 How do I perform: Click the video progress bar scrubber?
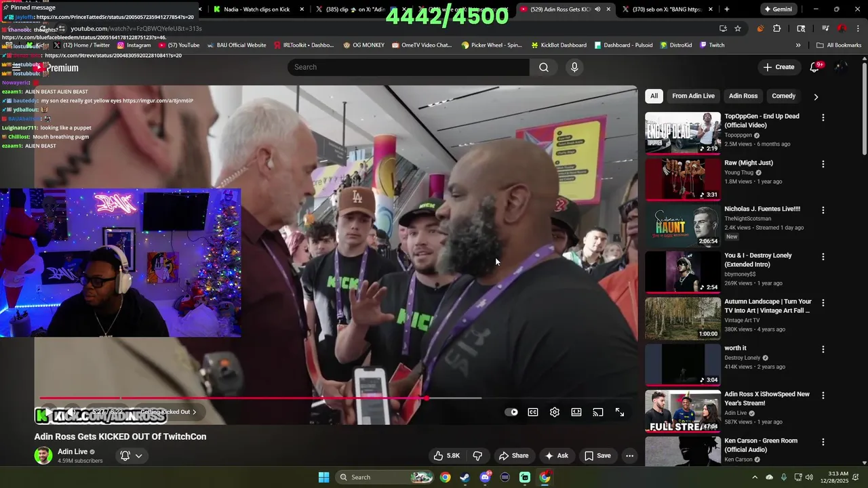[427, 398]
